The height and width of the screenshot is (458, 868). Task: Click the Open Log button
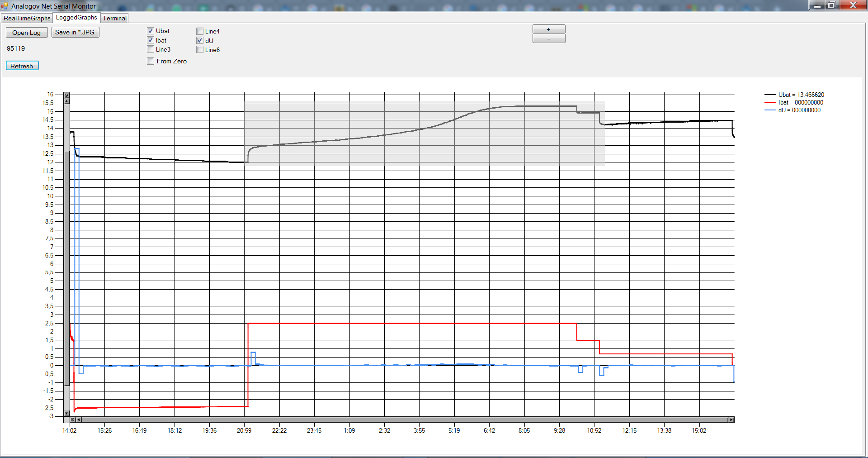coord(27,33)
